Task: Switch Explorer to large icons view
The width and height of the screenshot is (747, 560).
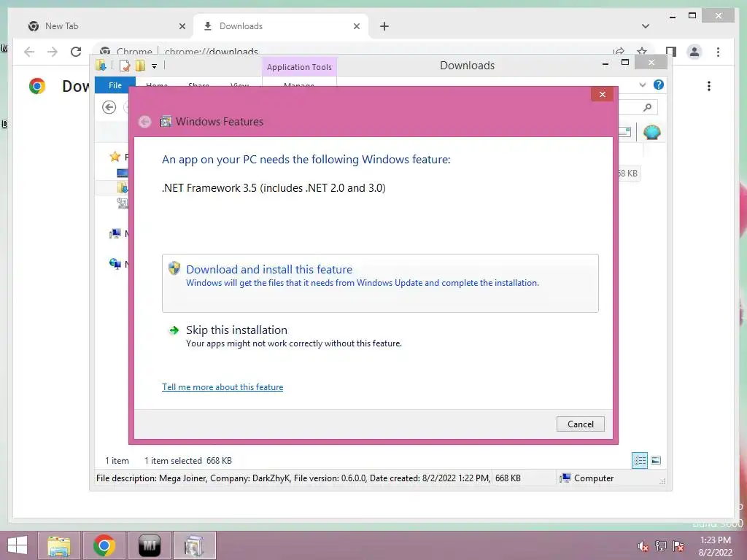Action: [656, 461]
